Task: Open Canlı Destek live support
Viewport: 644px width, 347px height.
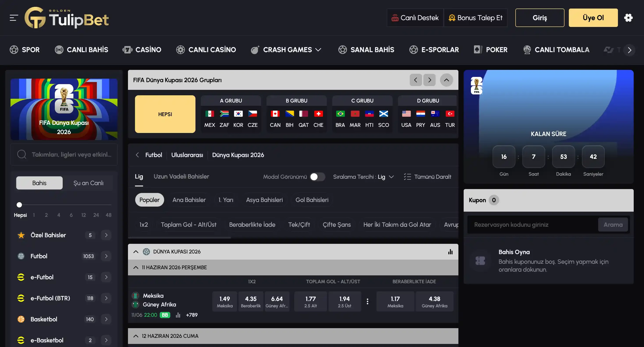Action: [415, 18]
